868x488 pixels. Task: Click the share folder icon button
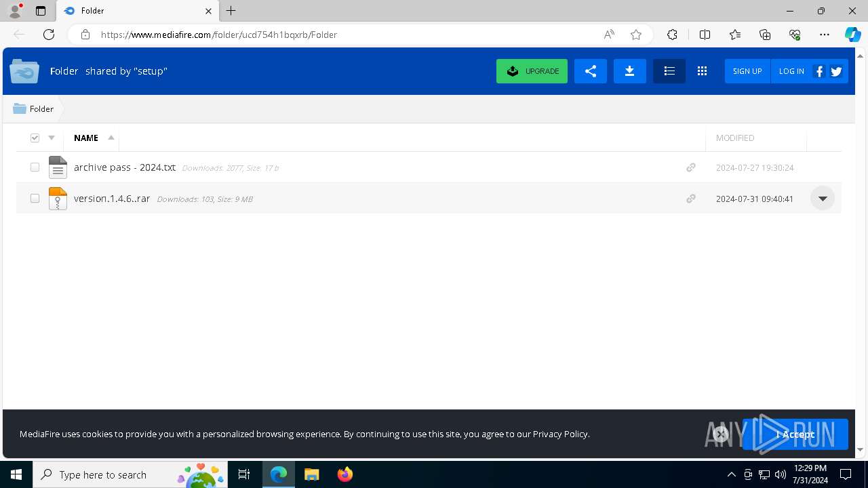[x=590, y=71]
